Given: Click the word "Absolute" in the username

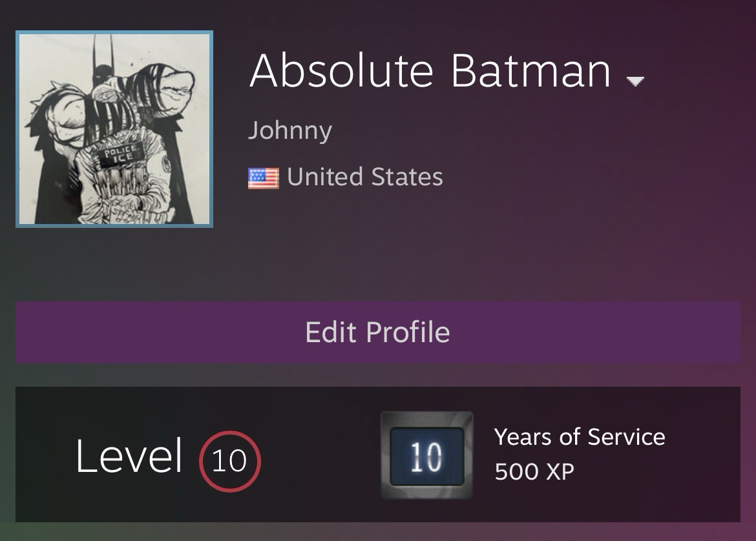Looking at the screenshot, I should pyautogui.click(x=341, y=70).
